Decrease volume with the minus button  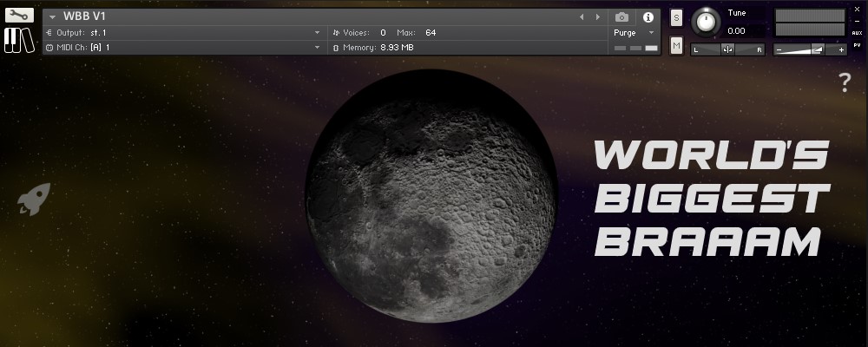pyautogui.click(x=779, y=49)
